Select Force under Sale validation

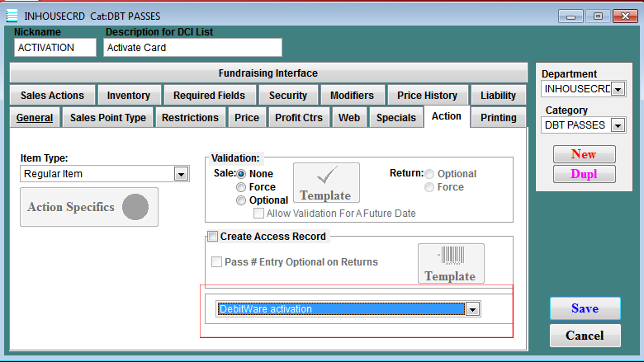(241, 187)
